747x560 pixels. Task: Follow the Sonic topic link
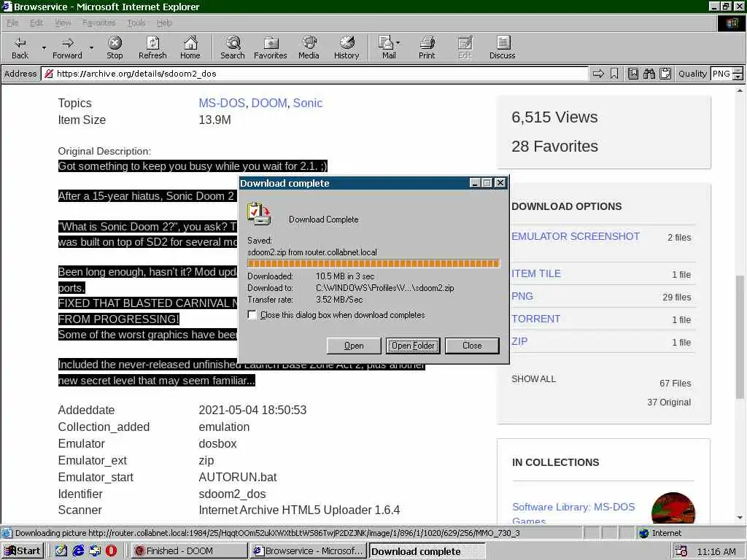click(308, 103)
